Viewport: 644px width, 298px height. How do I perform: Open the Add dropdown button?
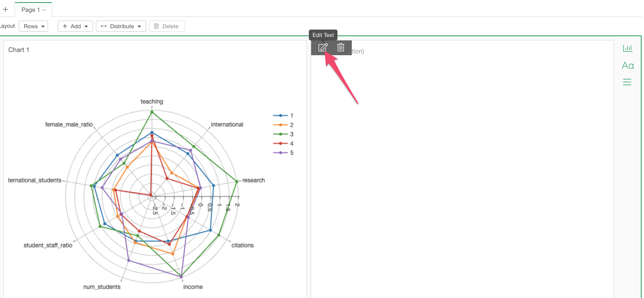pyautogui.click(x=75, y=26)
